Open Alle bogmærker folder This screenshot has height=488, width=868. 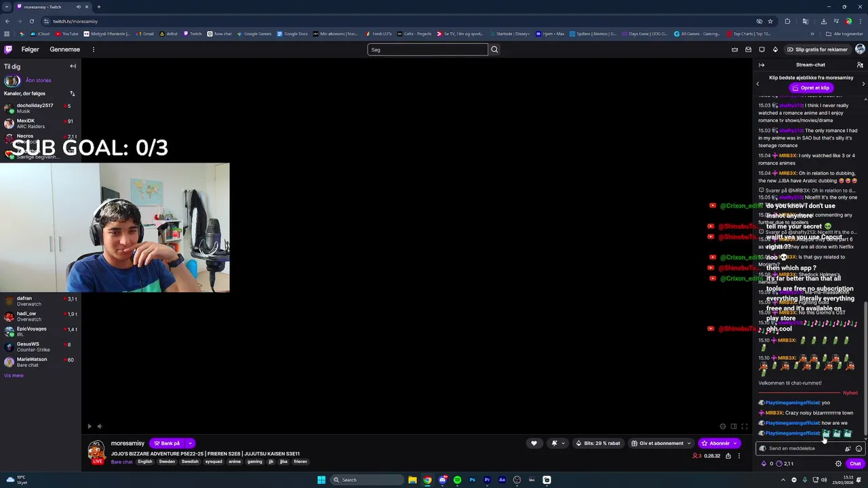tap(844, 34)
